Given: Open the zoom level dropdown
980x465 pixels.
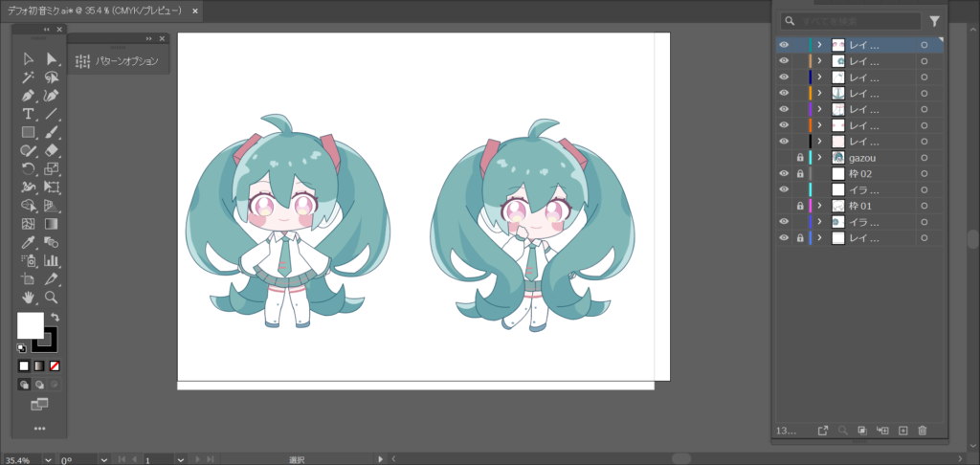Looking at the screenshot, I should click(48, 460).
